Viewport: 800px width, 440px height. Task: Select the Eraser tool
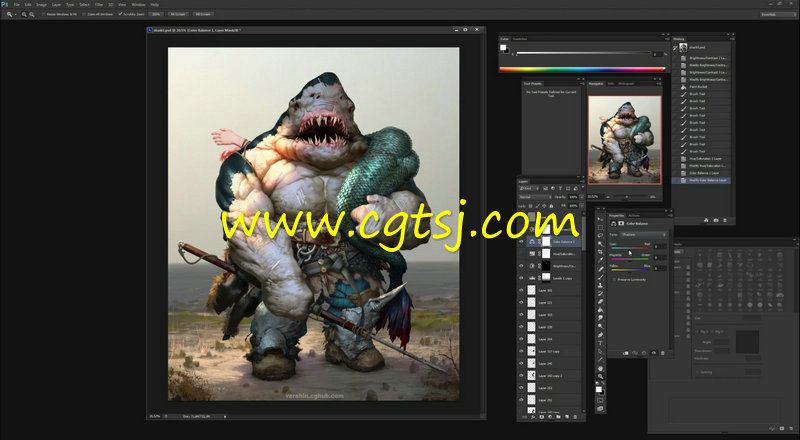click(601, 302)
